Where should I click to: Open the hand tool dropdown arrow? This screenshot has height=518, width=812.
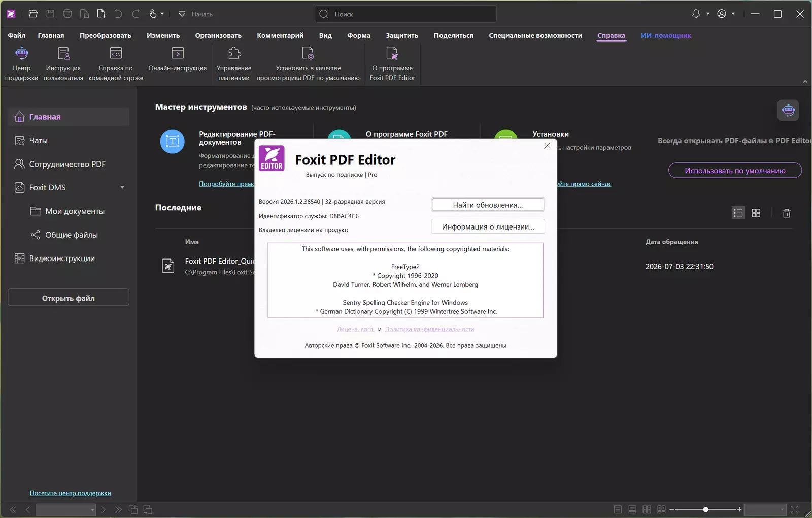click(162, 14)
